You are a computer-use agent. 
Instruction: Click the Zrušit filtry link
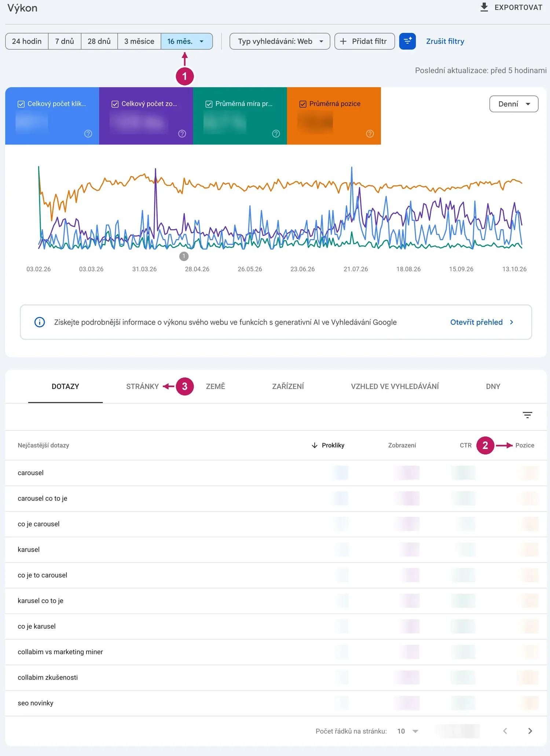[445, 41]
